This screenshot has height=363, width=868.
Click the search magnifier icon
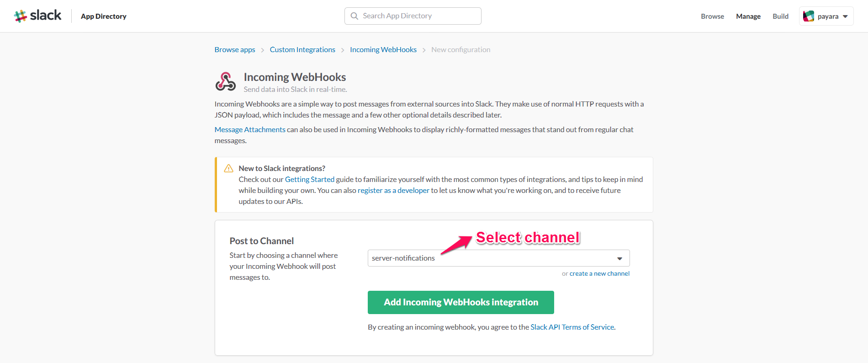click(354, 16)
